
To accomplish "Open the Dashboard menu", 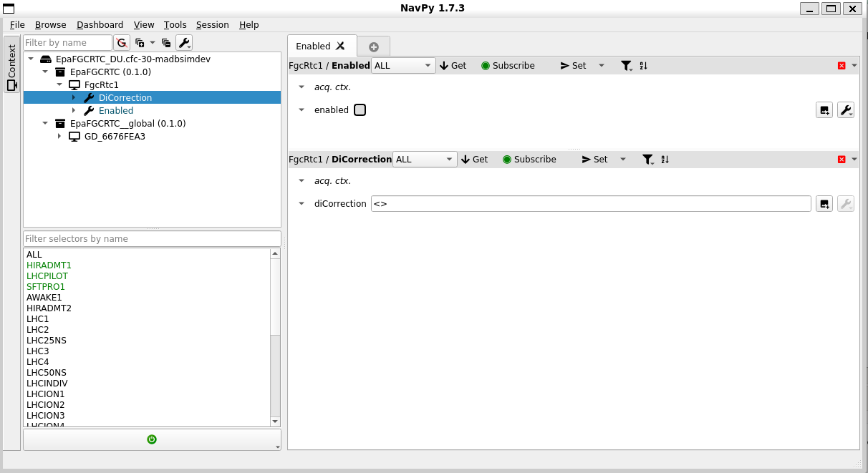I will point(100,25).
